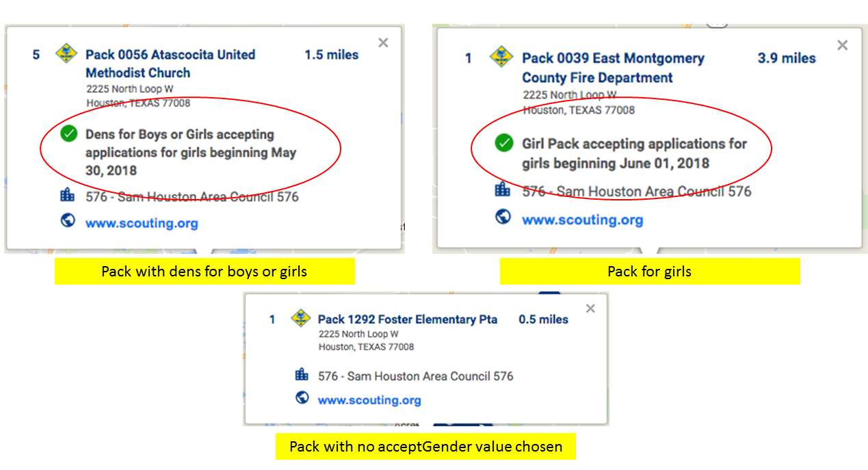Viewport: 868px width, 470px height.
Task: Open www.scouting.org link in Pack 0039 card
Action: click(x=583, y=220)
